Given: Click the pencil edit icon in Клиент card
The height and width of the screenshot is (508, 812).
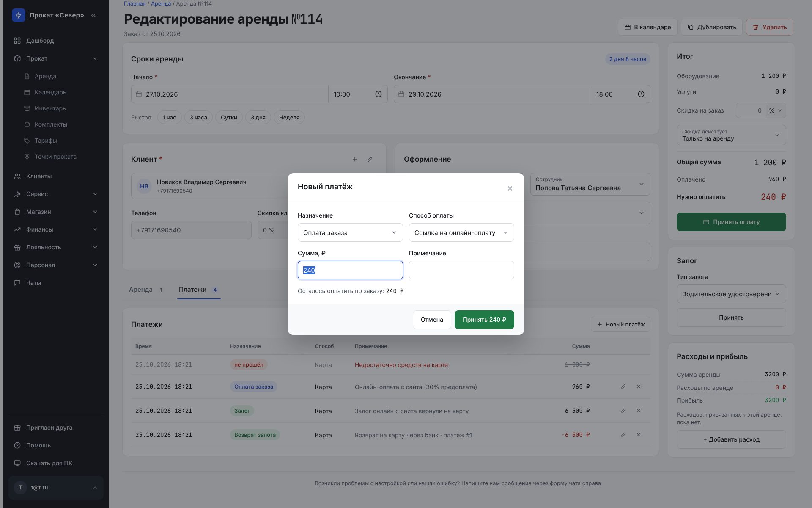Looking at the screenshot, I should click(370, 159).
